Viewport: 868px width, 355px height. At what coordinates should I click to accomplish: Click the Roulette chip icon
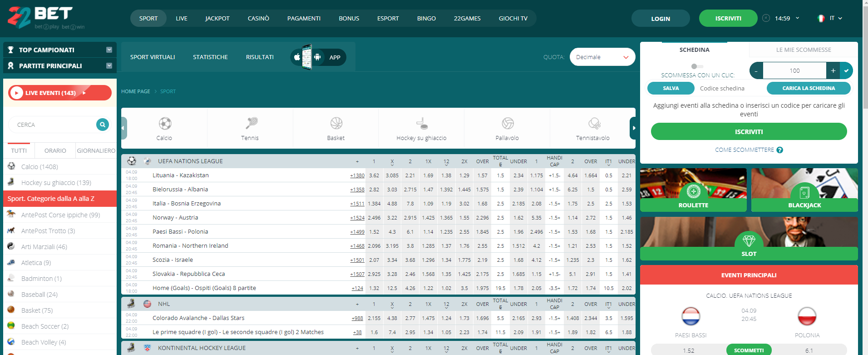click(x=693, y=192)
